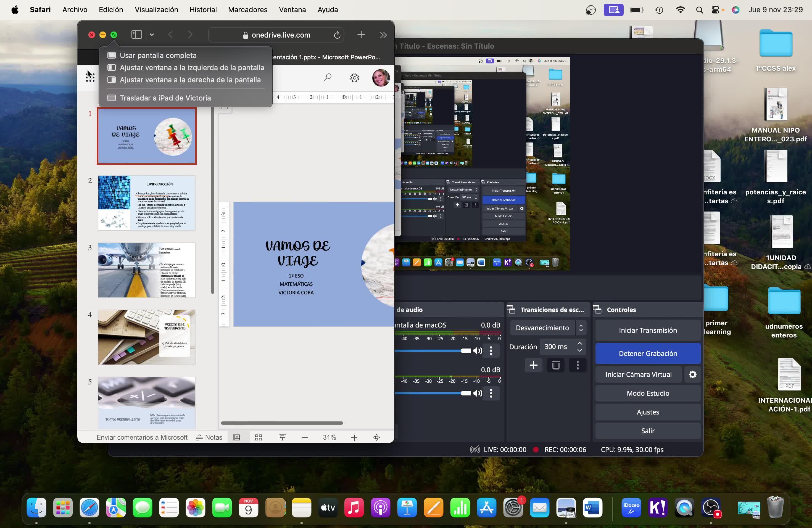The width and height of the screenshot is (812, 528).
Task: Open the Marcadores menu
Action: [248, 10]
